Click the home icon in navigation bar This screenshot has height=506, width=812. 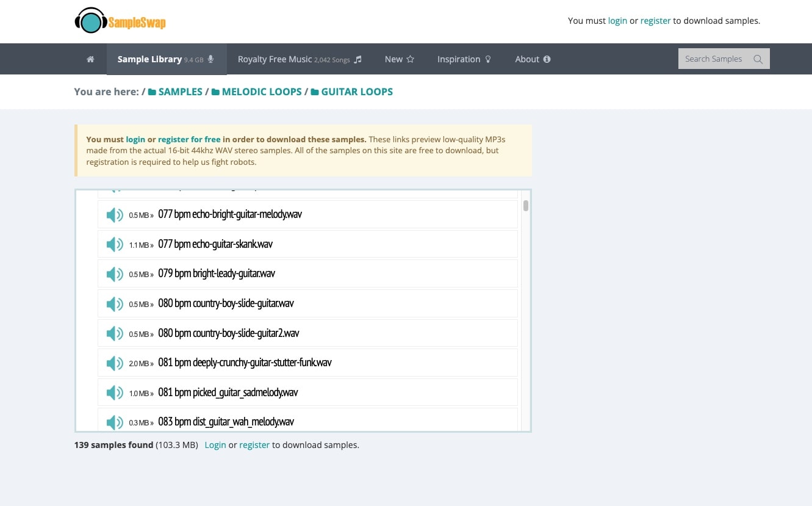[90, 59]
